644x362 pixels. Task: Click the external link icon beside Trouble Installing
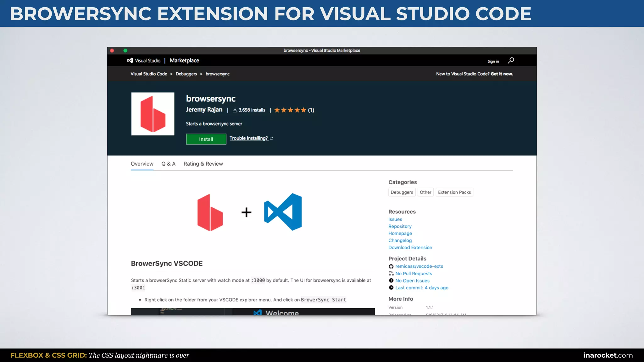click(x=271, y=138)
